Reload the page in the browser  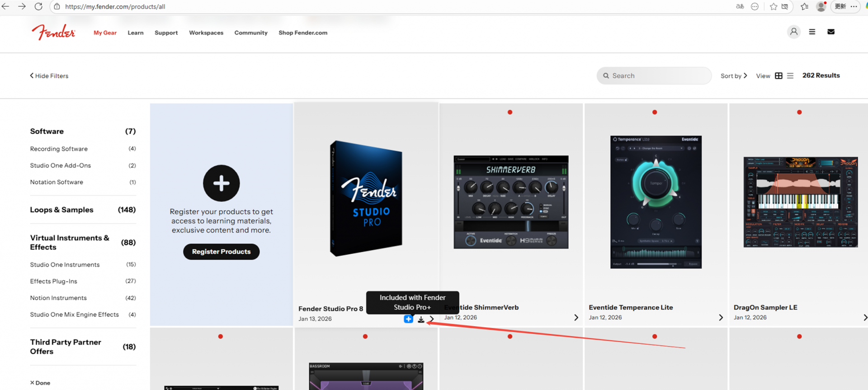[38, 6]
